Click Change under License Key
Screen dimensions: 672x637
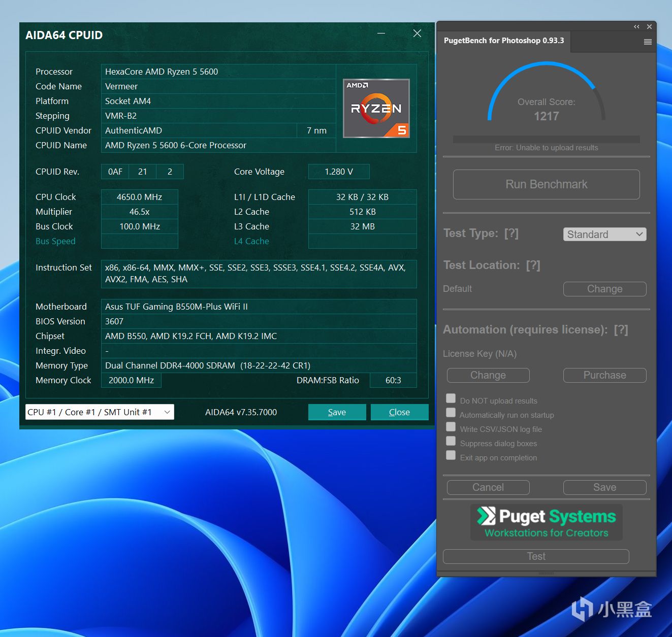tap(488, 375)
